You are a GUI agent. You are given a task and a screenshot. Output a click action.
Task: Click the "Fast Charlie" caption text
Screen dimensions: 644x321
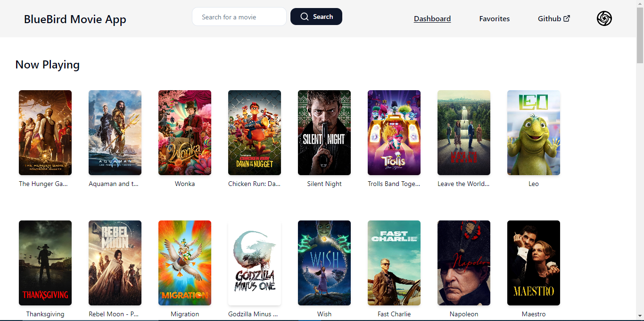394,314
